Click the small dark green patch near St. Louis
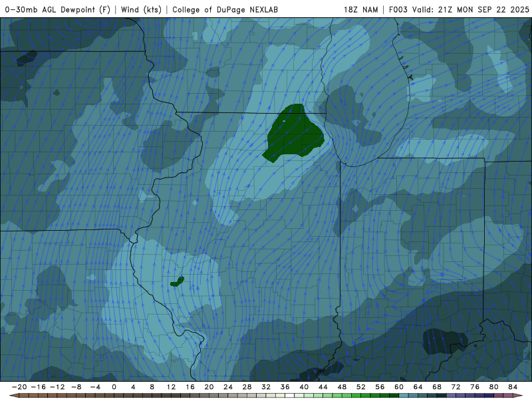The width and height of the screenshot is (532, 399). [177, 281]
